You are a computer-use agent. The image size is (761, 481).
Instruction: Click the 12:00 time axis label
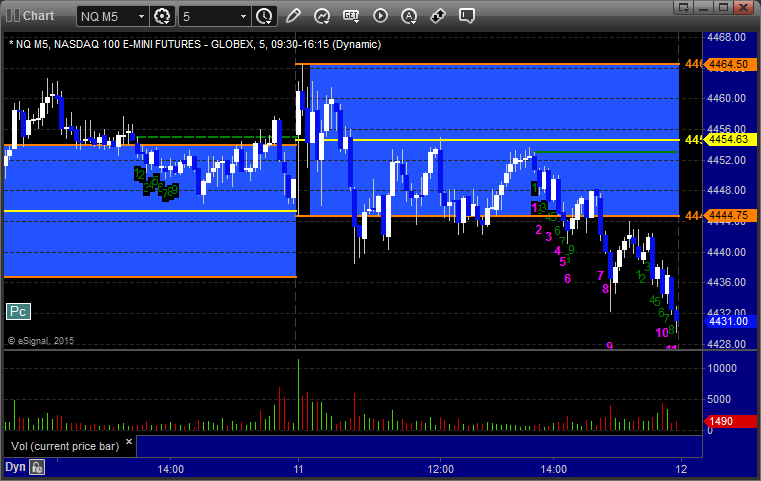point(441,469)
